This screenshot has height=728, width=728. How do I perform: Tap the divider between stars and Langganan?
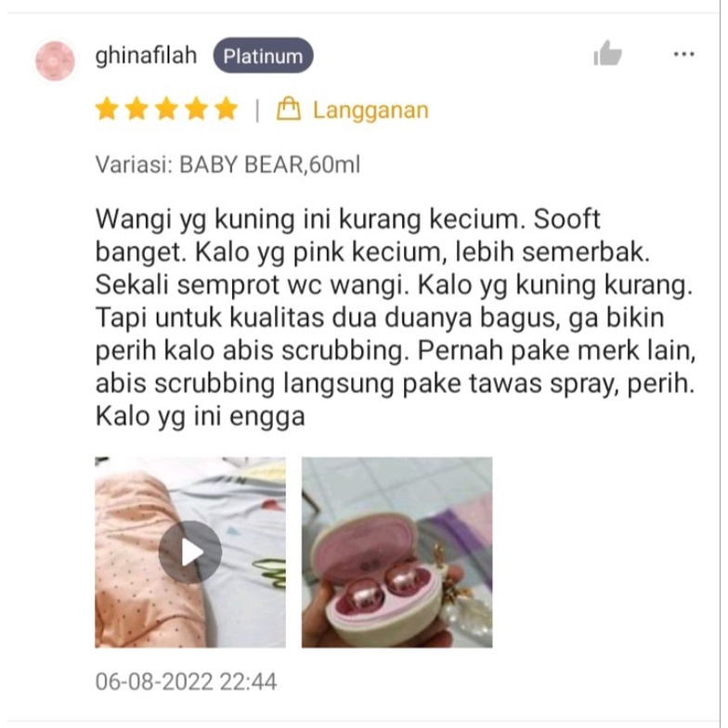click(257, 110)
